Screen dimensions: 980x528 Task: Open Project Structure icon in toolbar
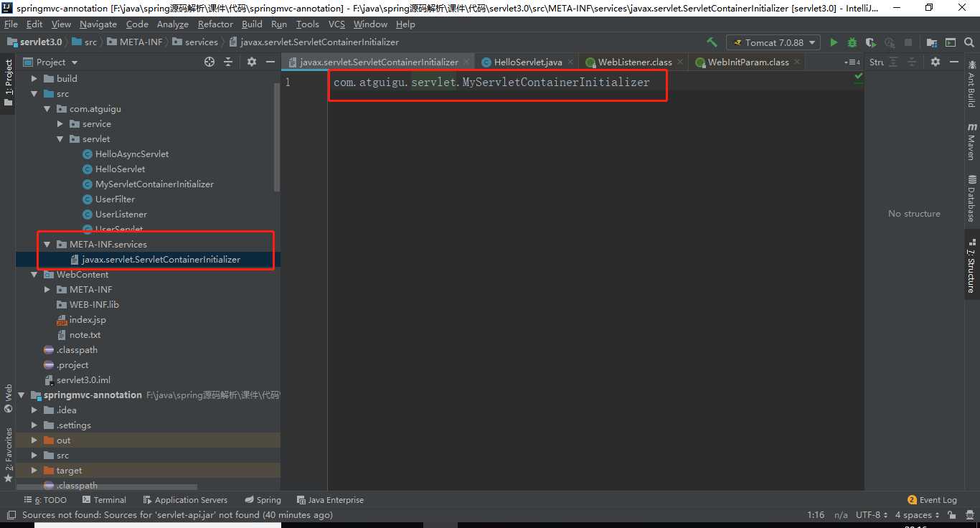[932, 42]
